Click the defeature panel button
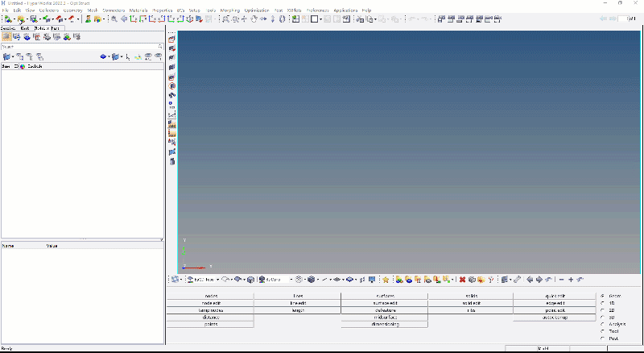The image size is (644, 353). 385,310
